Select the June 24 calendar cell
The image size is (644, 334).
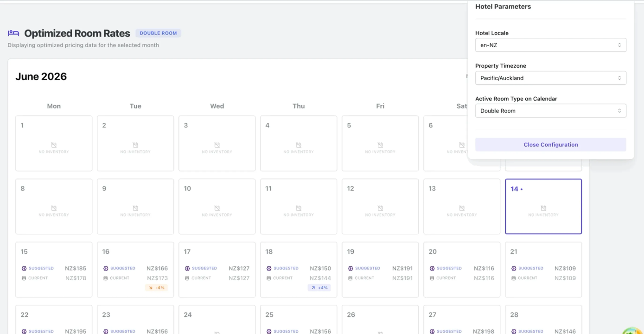[217, 319]
